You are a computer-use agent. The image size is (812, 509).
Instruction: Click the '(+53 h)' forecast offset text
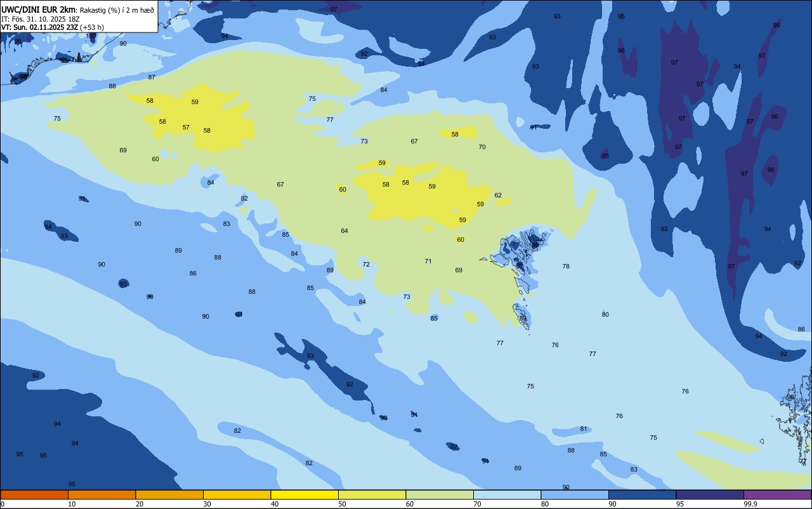93,27
